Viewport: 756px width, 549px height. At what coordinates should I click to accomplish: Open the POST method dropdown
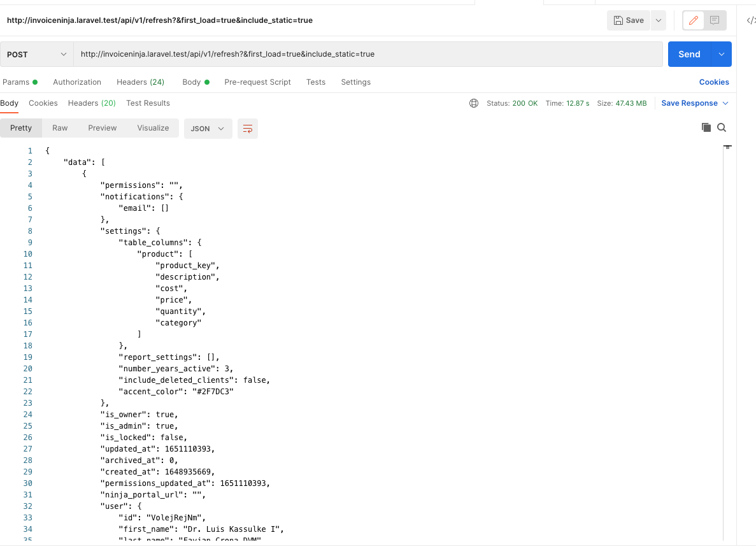[36, 54]
